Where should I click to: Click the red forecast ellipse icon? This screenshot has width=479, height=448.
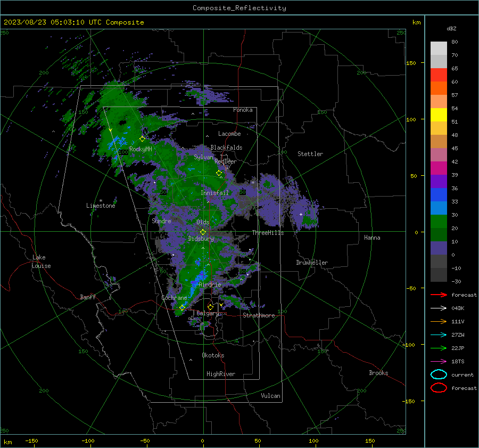point(439,388)
